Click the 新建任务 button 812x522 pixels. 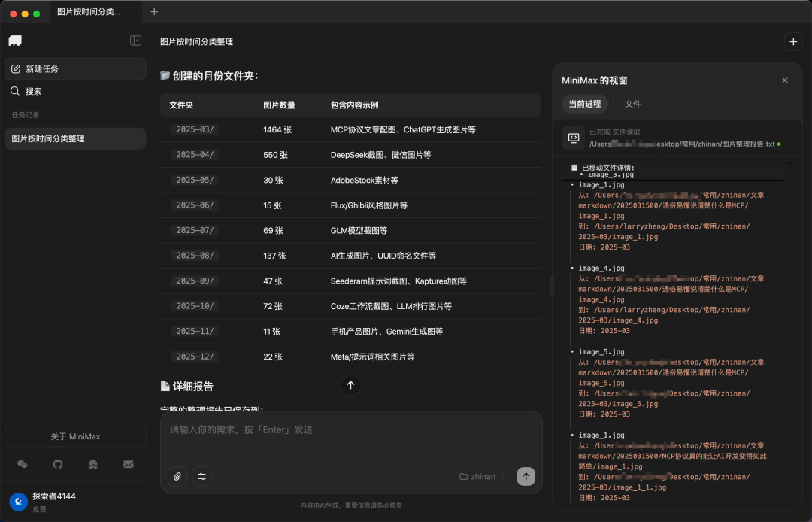coord(75,68)
